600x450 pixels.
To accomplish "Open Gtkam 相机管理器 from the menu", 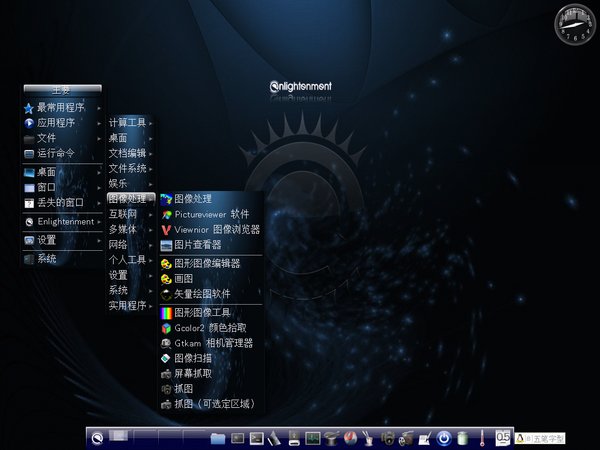I will (x=212, y=342).
